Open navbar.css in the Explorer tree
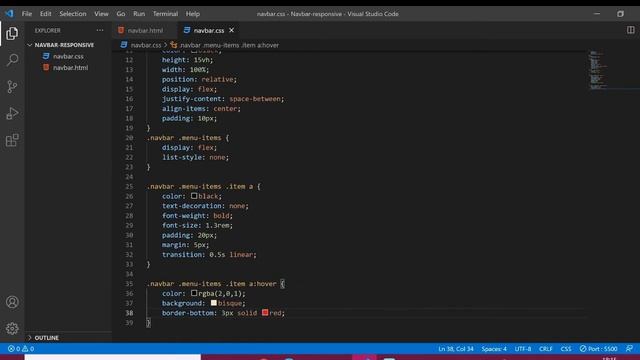Viewport: 640px width, 360px height. [x=68, y=56]
